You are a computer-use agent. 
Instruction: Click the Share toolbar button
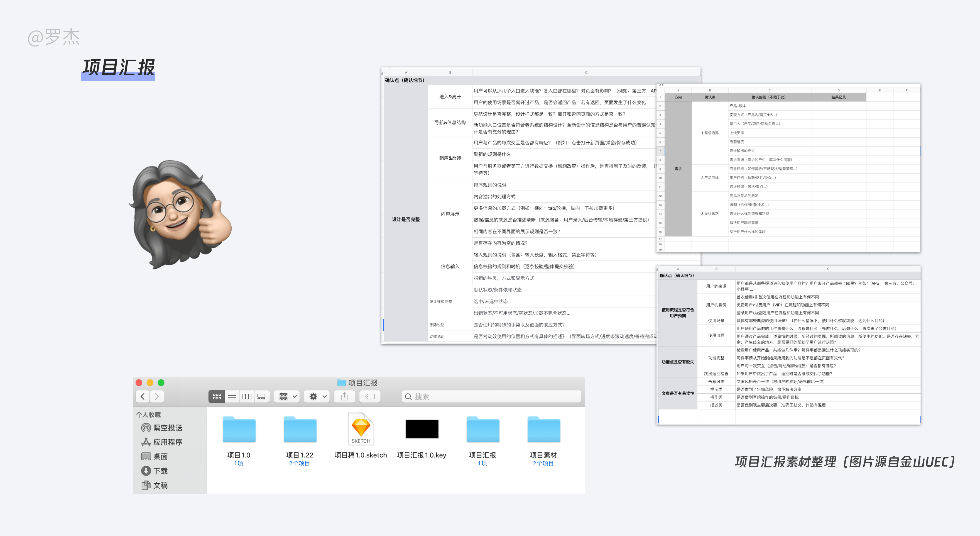click(344, 396)
